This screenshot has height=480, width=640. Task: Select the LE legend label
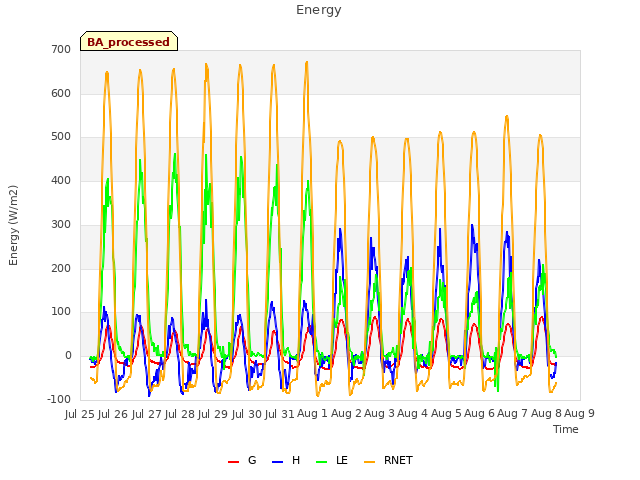(342, 460)
